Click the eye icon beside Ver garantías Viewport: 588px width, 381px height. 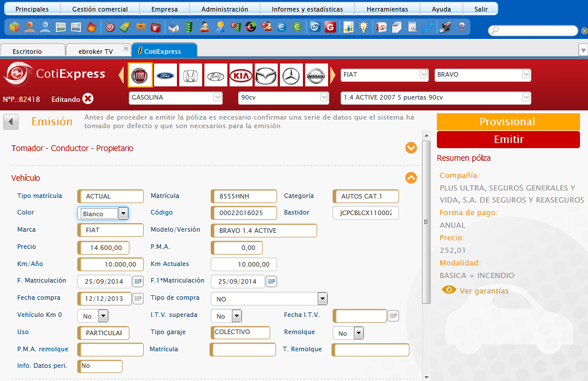(x=449, y=289)
